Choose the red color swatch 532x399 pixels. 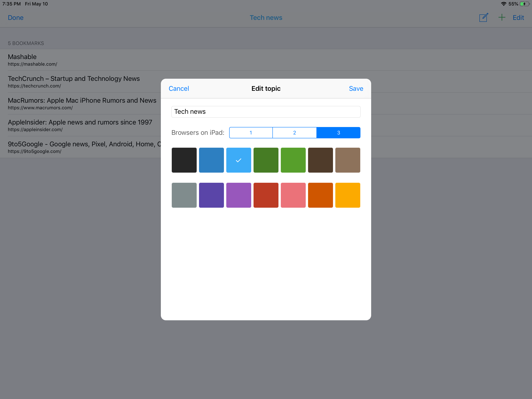[266, 195]
